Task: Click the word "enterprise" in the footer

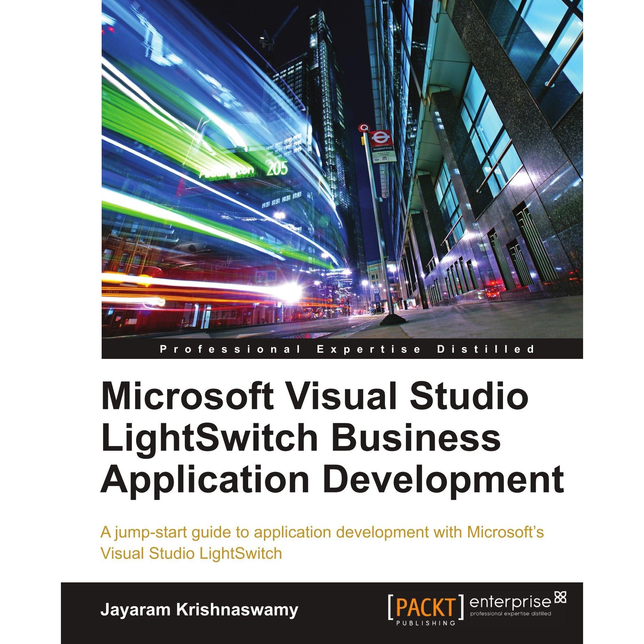Action: point(510,602)
